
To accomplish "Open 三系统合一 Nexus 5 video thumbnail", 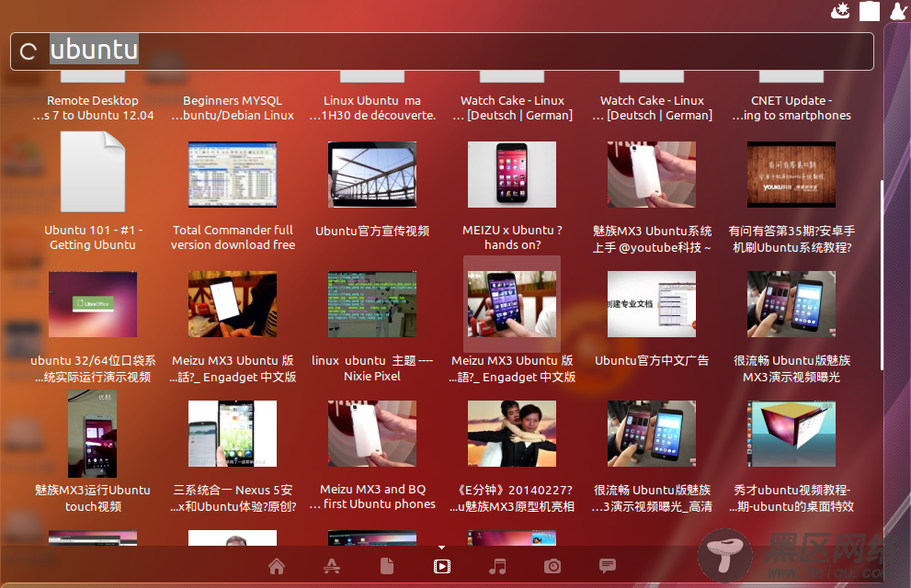I will coord(233,434).
